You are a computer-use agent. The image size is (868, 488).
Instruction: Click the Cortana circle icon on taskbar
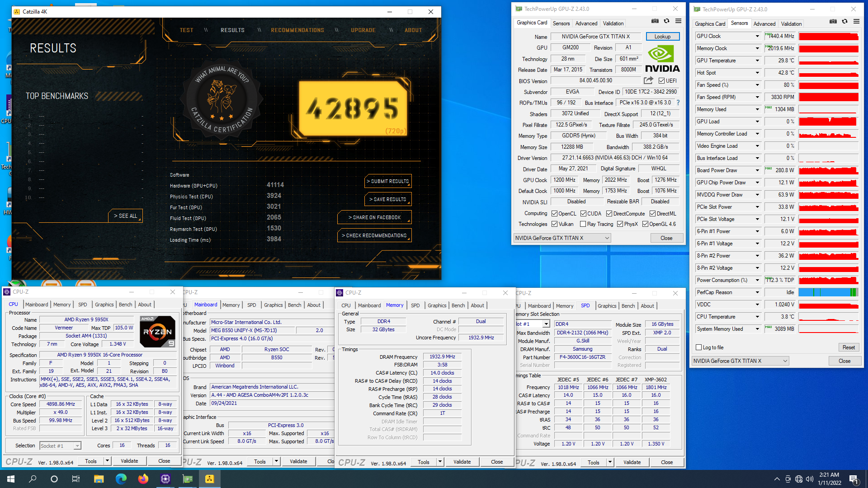click(54, 479)
